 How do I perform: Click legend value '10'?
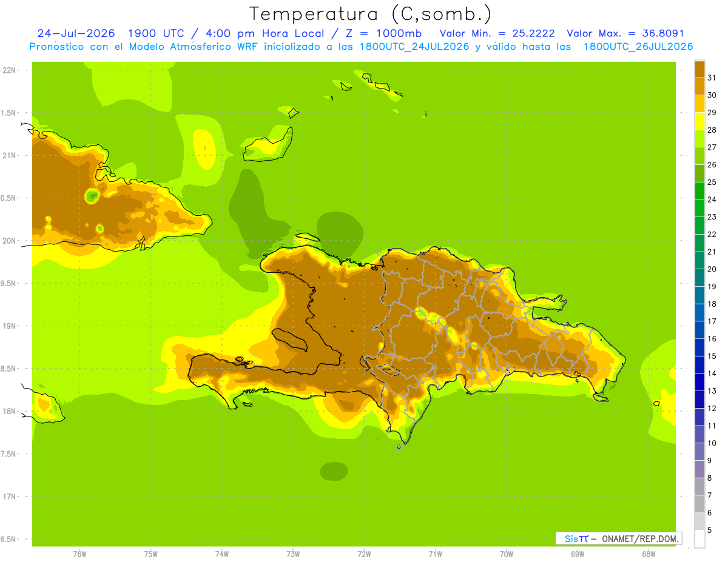712,443
